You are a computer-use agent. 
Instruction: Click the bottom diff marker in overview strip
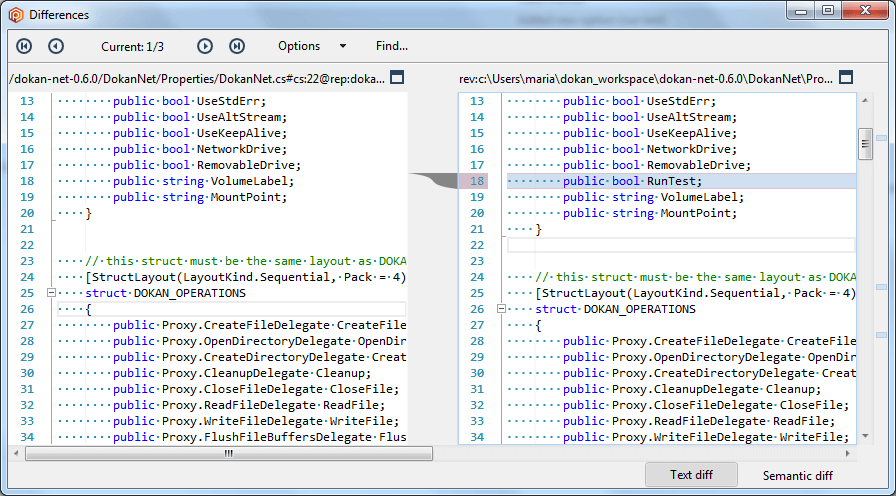tap(881, 335)
